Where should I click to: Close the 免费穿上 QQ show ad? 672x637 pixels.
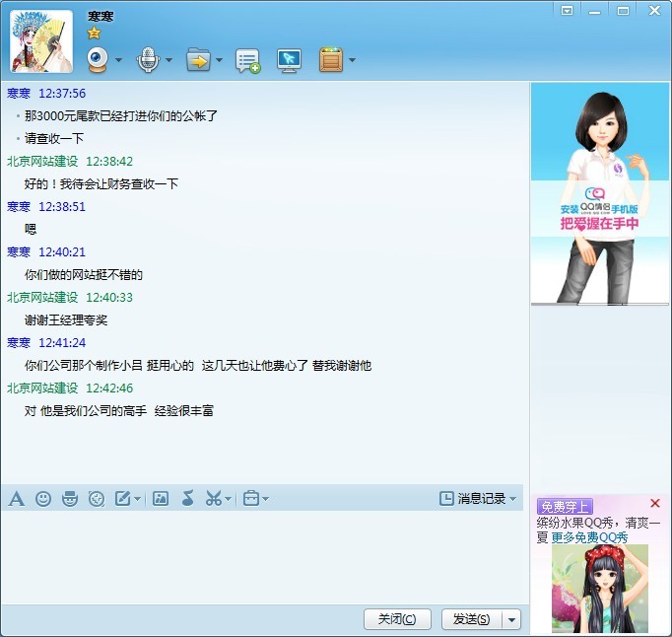655,504
